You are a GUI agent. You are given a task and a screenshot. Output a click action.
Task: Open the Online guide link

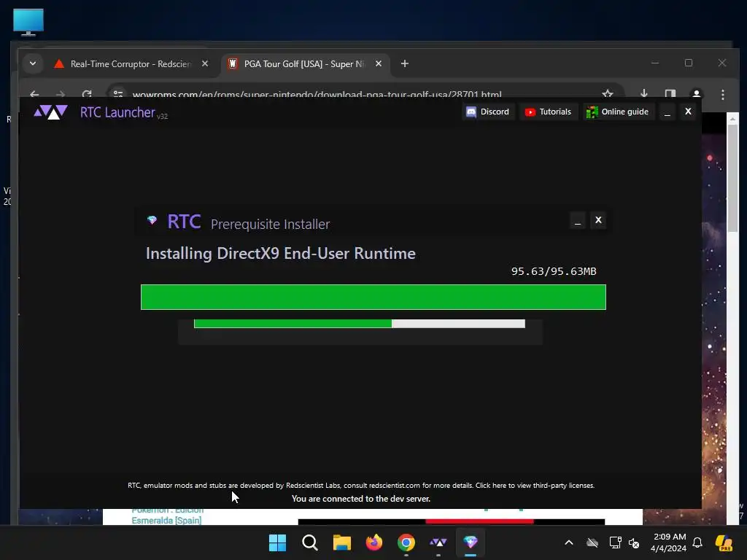[x=618, y=112]
